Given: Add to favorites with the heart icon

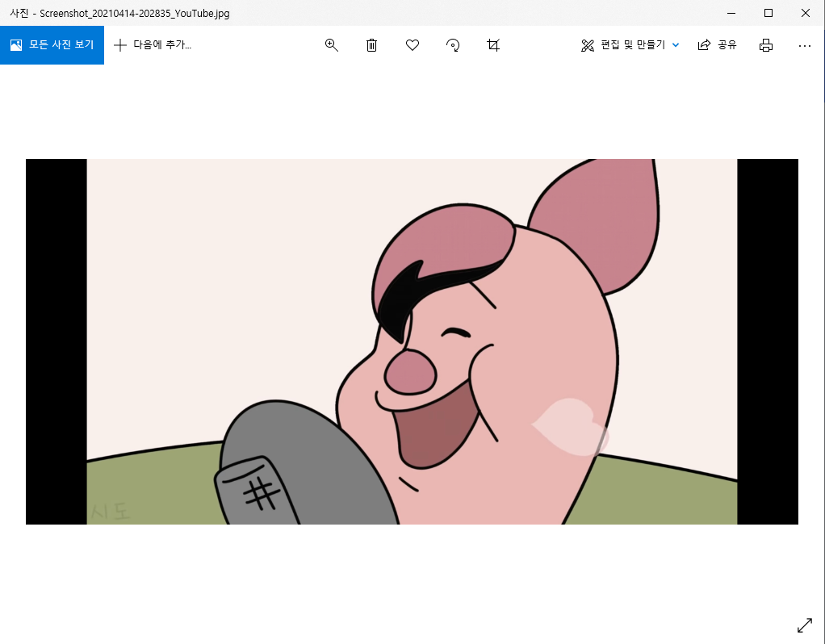Looking at the screenshot, I should 412,45.
